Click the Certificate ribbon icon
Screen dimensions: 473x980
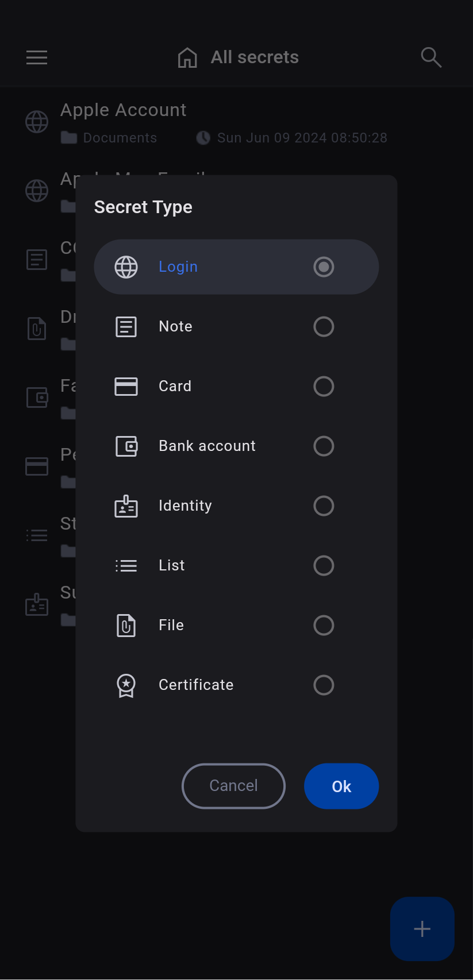click(126, 685)
